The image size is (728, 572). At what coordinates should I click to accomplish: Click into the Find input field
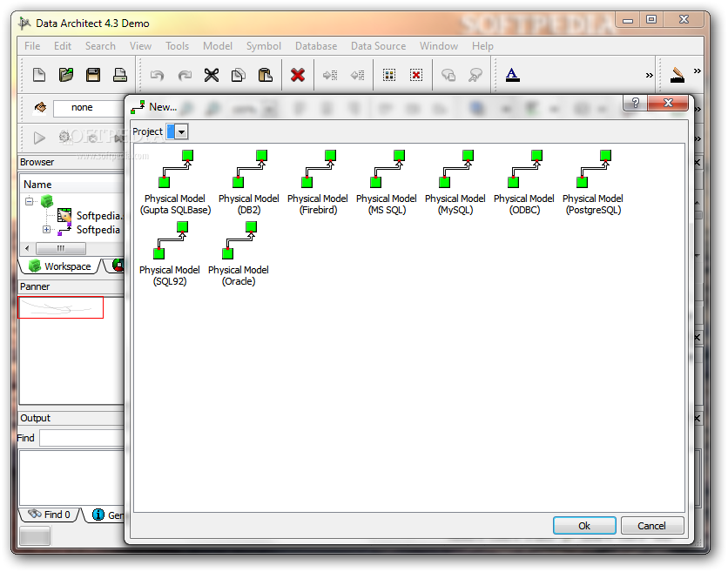coord(82,438)
